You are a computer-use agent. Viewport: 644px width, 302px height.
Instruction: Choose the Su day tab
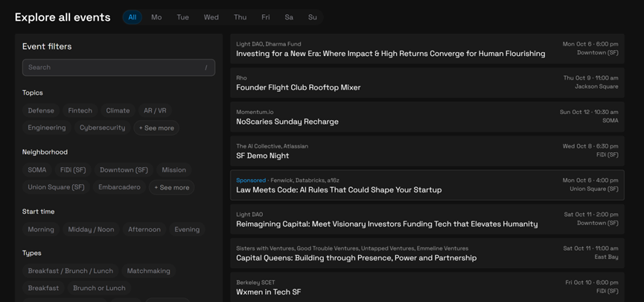(x=313, y=17)
